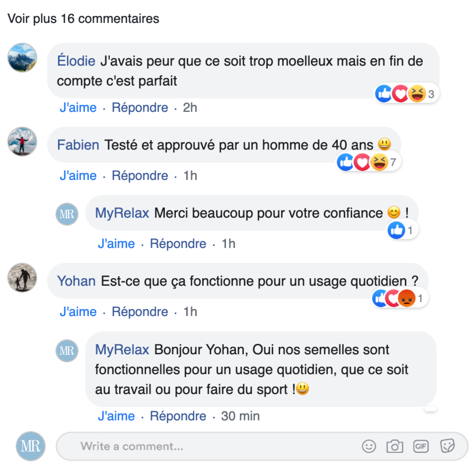Click the Write a comment input field
The width and height of the screenshot is (476, 466).
coord(214,446)
